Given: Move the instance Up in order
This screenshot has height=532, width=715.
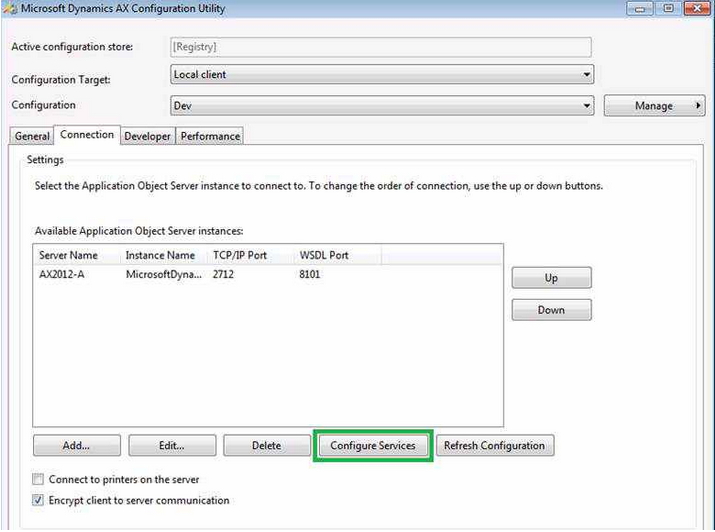Looking at the screenshot, I should (x=551, y=278).
